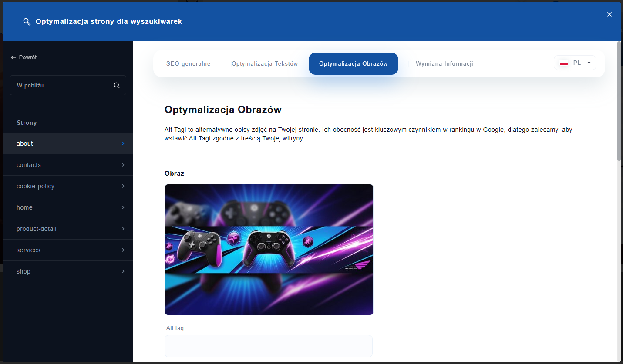The width and height of the screenshot is (623, 364).
Task: Open product-detail page entry
Action: coord(37,229)
